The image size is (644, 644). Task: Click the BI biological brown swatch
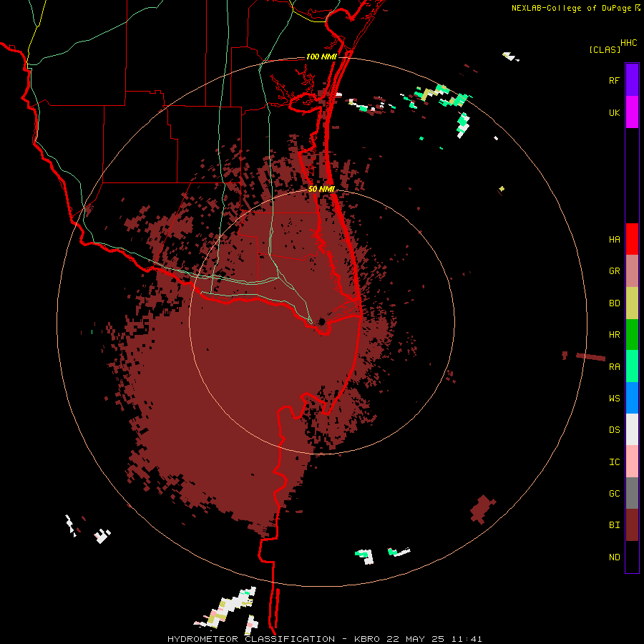tap(632, 525)
